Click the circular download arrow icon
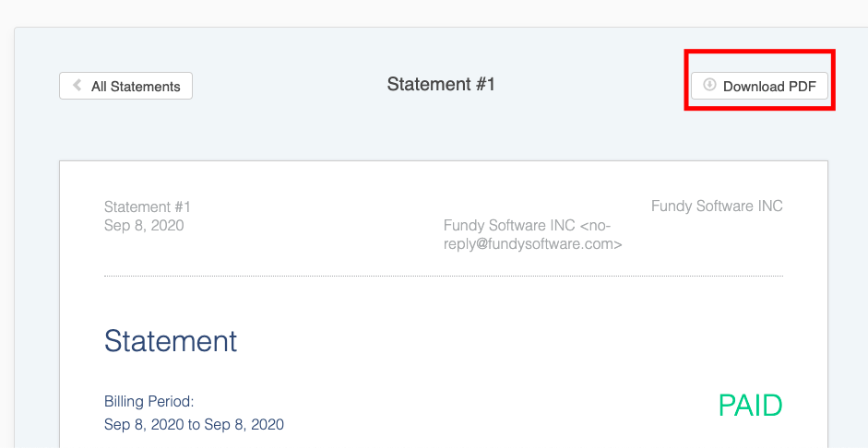Viewport: 868px width, 448px height. click(709, 85)
